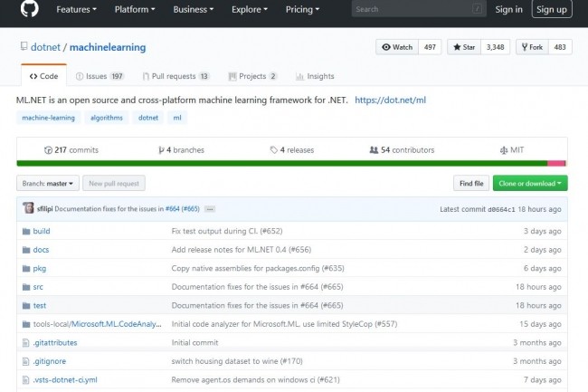Viewport: 588px width, 392px height.
Task: Click the Sign in link
Action: click(508, 9)
